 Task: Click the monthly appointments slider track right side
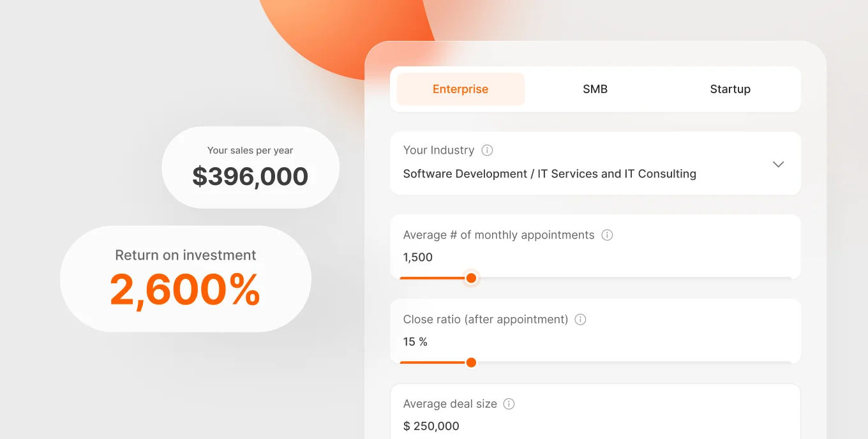634,278
